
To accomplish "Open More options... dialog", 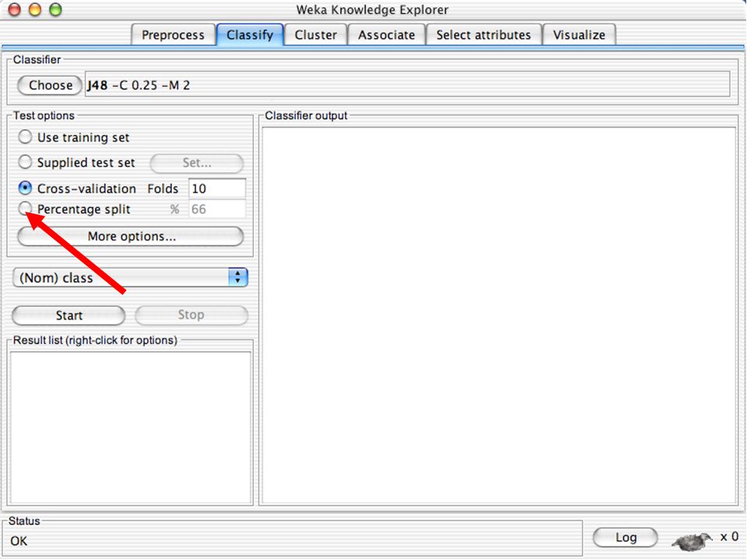I will (x=131, y=236).
